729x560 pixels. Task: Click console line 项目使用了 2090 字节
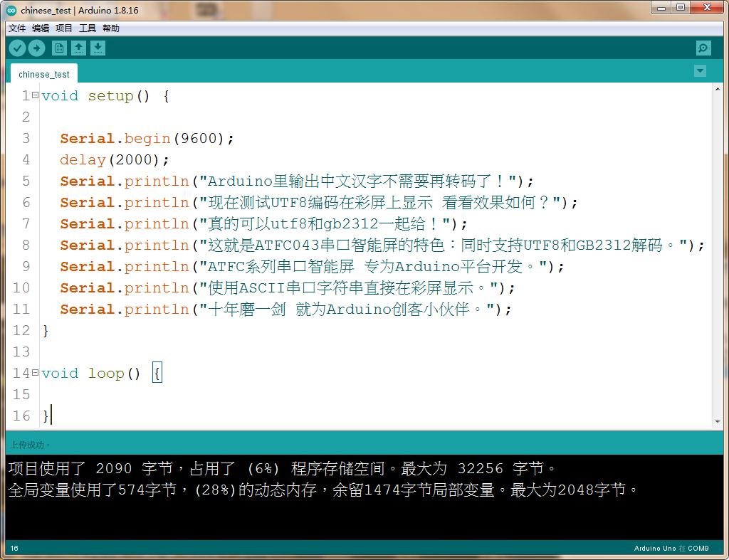[282, 468]
